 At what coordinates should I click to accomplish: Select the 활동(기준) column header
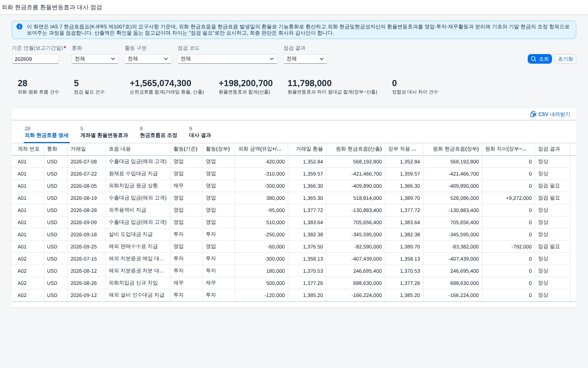pos(186,149)
